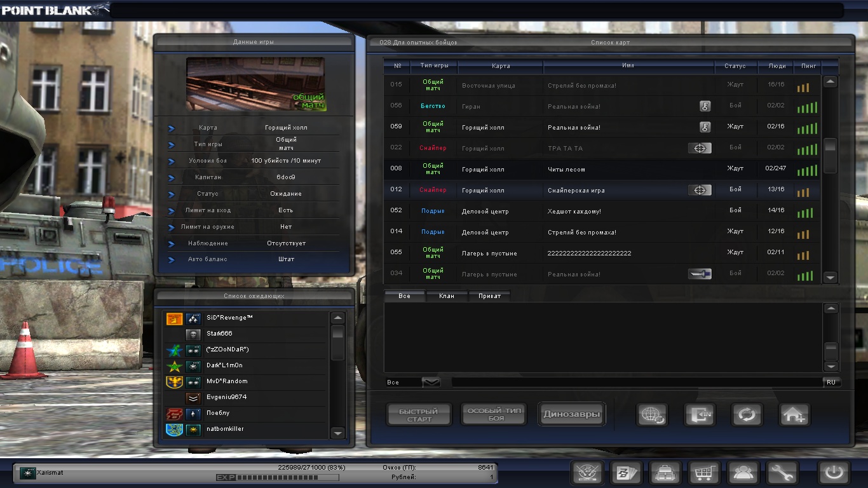This screenshot has width=868, height=488.
Task: Click the Динозавры button
Action: coord(571,415)
